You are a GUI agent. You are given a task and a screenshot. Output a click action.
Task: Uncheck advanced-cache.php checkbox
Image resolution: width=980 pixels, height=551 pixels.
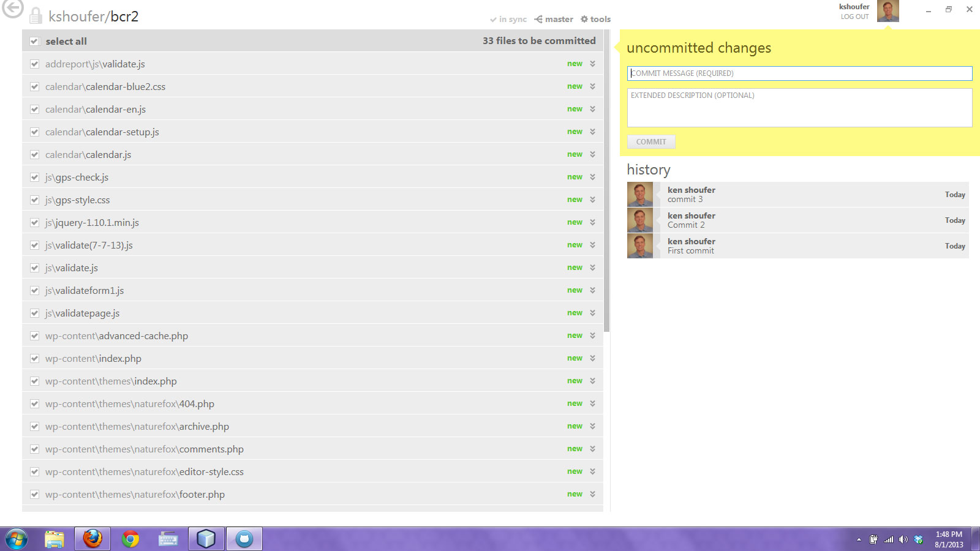pos(34,336)
